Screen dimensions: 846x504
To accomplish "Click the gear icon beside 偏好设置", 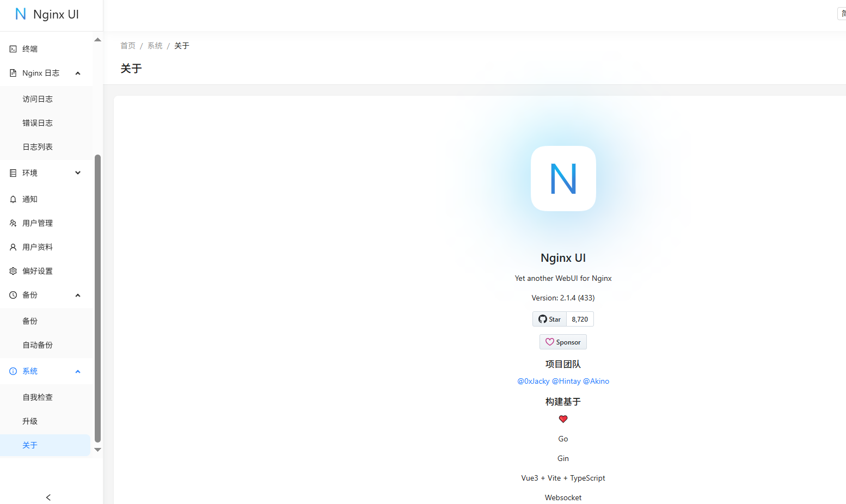I will [13, 271].
